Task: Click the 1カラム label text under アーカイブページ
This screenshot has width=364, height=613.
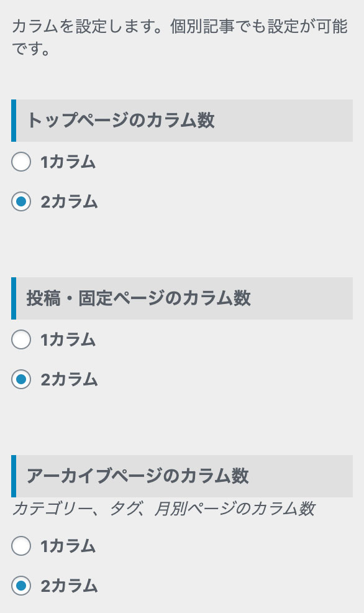Action: pos(68,546)
